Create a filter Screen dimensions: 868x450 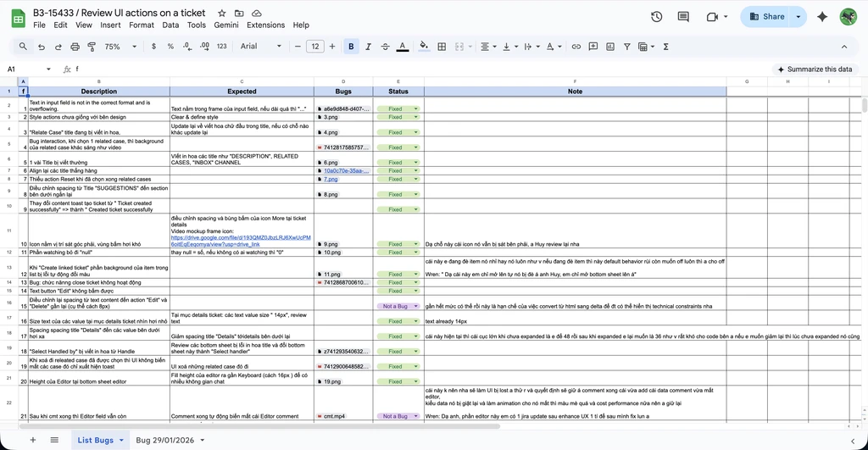[626, 47]
